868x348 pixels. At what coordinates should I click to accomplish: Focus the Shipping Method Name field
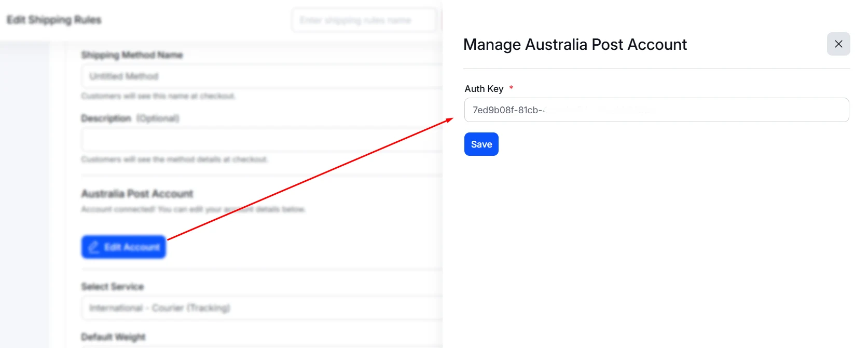tap(262, 76)
